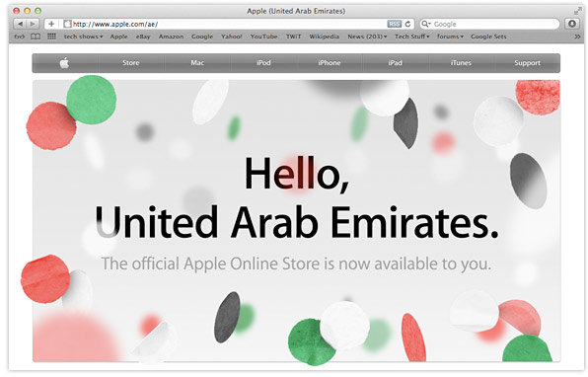
Task: Reload the page with the refresh icon
Action: point(408,24)
